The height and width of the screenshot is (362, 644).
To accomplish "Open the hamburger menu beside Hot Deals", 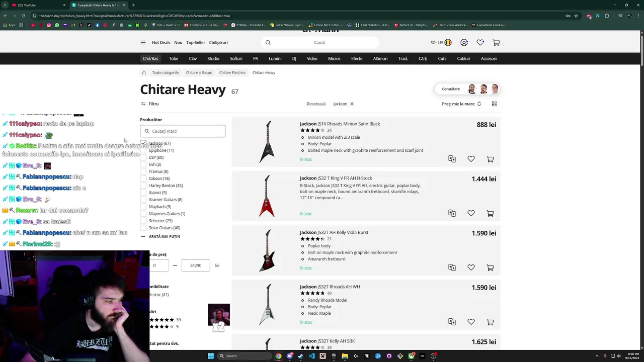I will click(143, 43).
